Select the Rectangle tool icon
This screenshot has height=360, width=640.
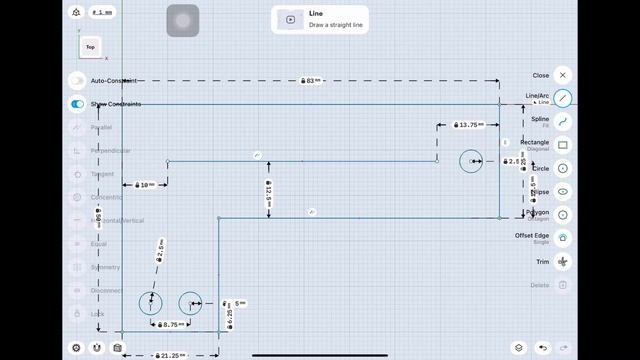[562, 145]
